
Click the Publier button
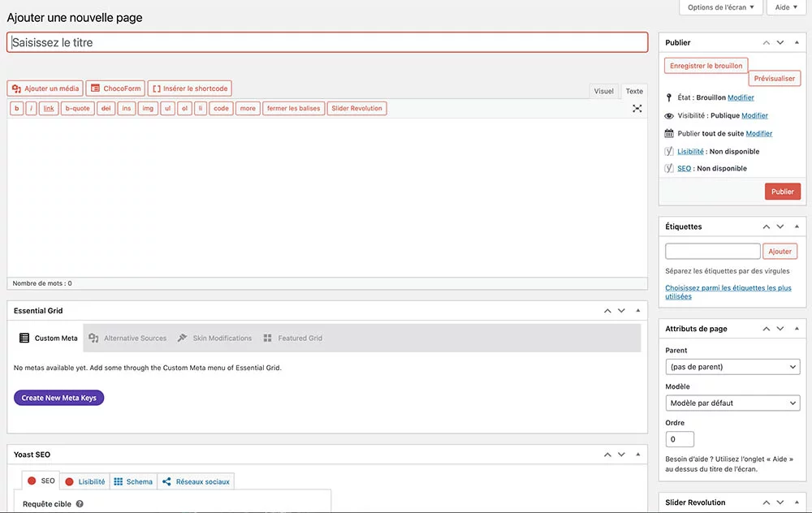point(782,192)
